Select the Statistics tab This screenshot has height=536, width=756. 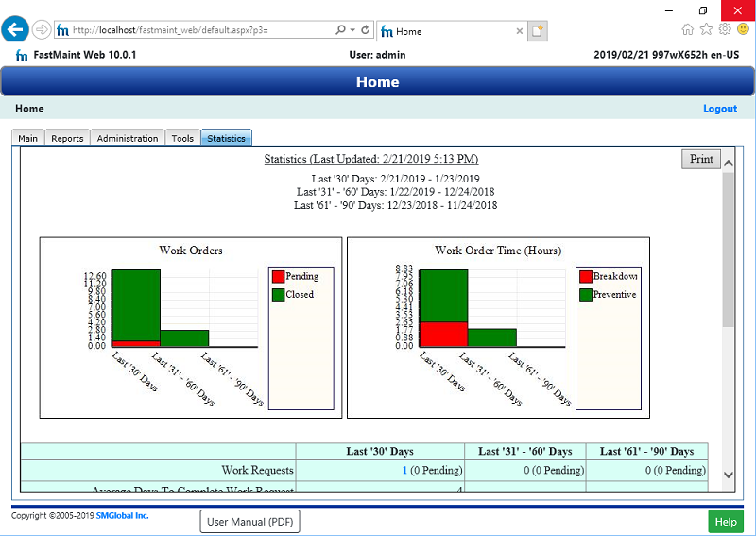point(226,138)
